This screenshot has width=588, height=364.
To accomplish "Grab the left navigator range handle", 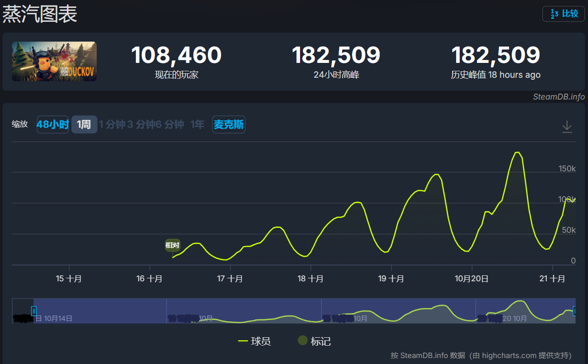I will coord(34,311).
